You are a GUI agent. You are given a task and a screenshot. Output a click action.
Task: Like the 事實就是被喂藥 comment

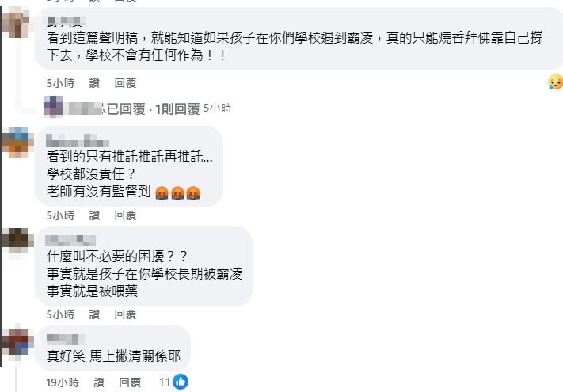(x=94, y=314)
